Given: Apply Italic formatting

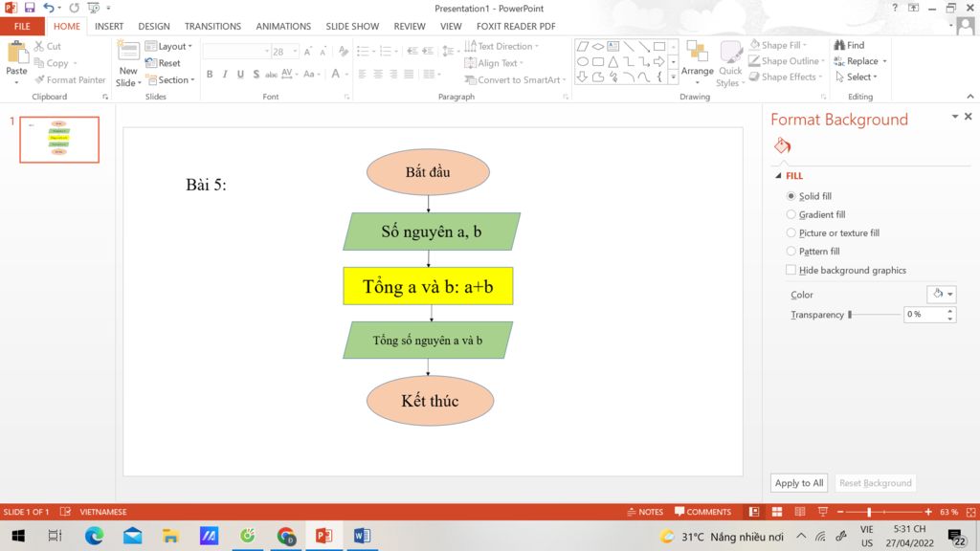Looking at the screenshot, I should (225, 75).
